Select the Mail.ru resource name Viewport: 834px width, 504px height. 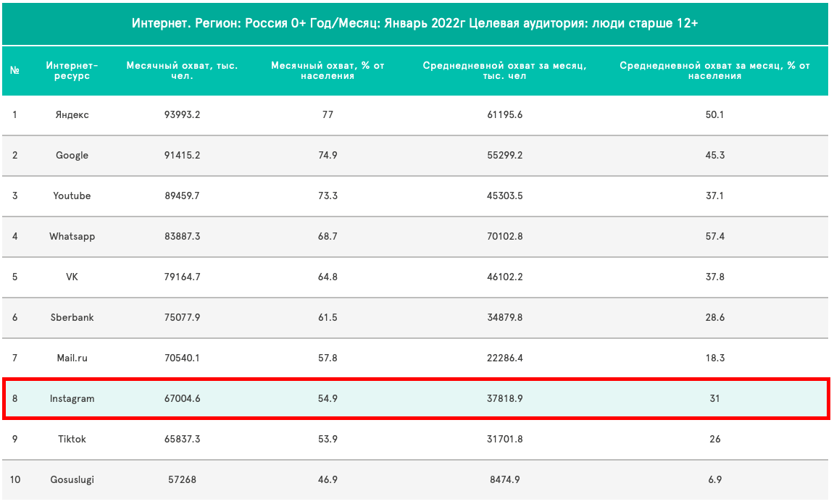[x=72, y=358]
